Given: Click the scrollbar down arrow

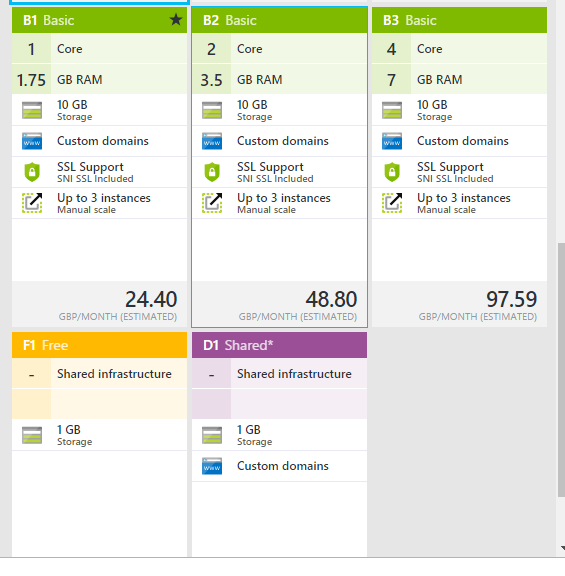Looking at the screenshot, I should click(562, 548).
